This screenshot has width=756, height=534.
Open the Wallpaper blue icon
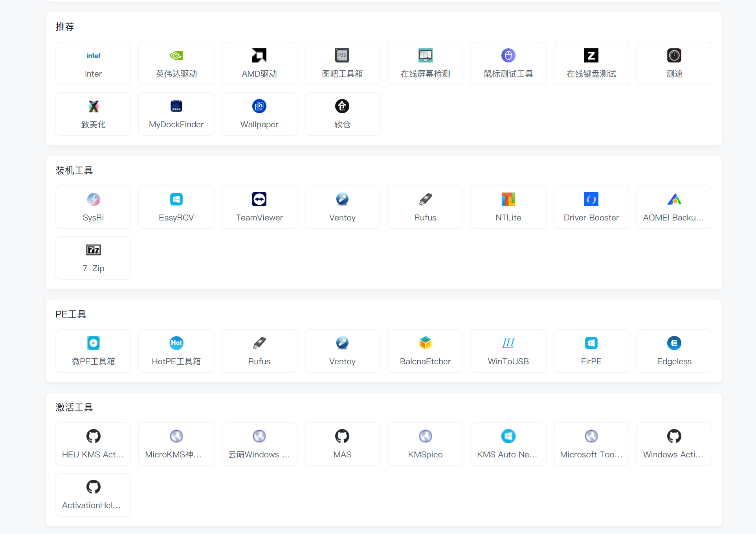point(259,106)
